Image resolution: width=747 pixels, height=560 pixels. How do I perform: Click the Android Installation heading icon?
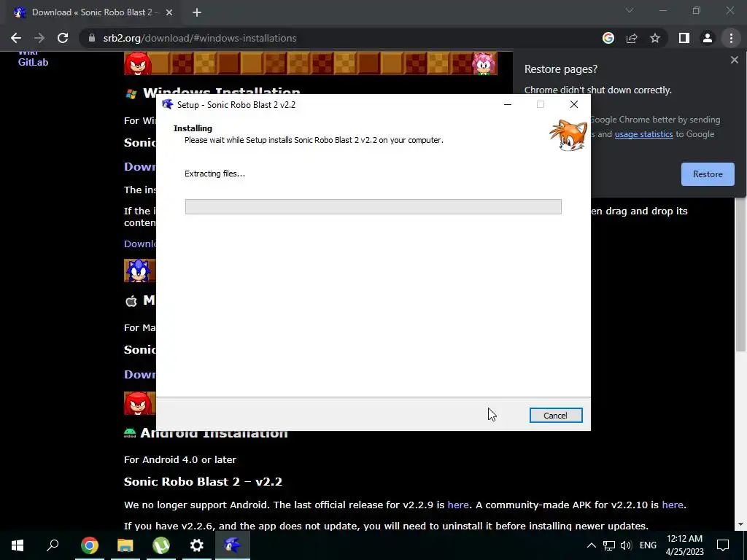click(130, 432)
